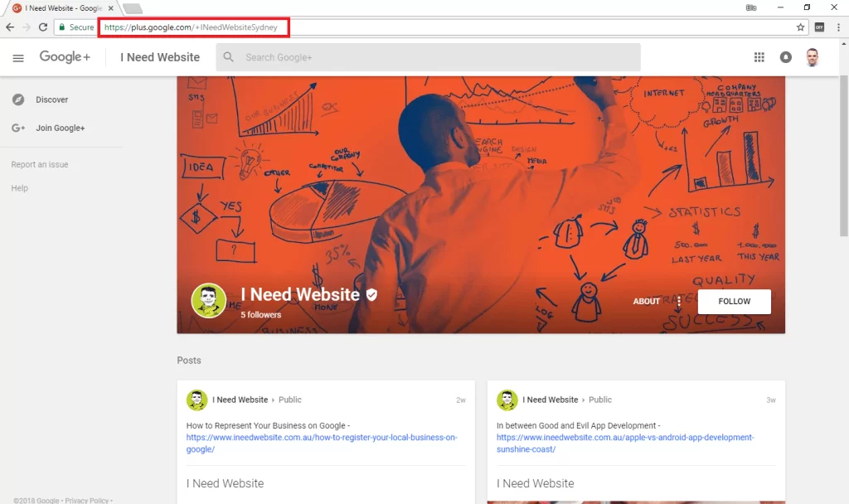
Task: Open the ABOUT section of the page
Action: 647,302
